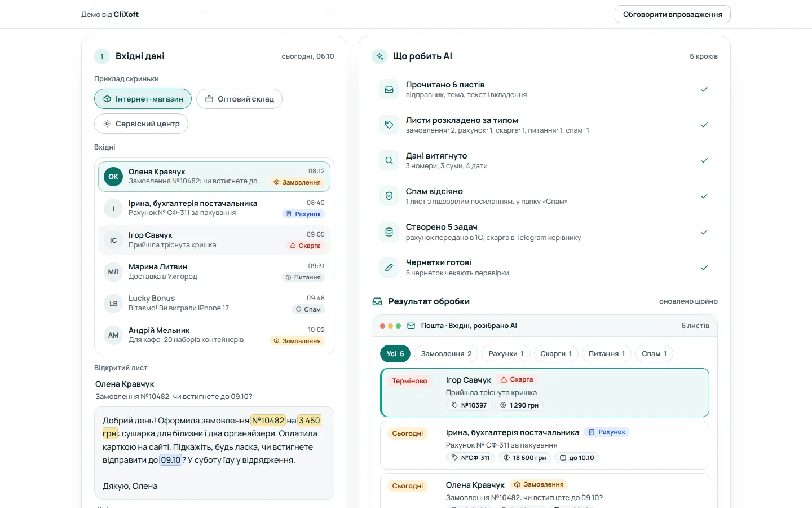Click the highlighted date '09.10' in the letter

[171, 460]
